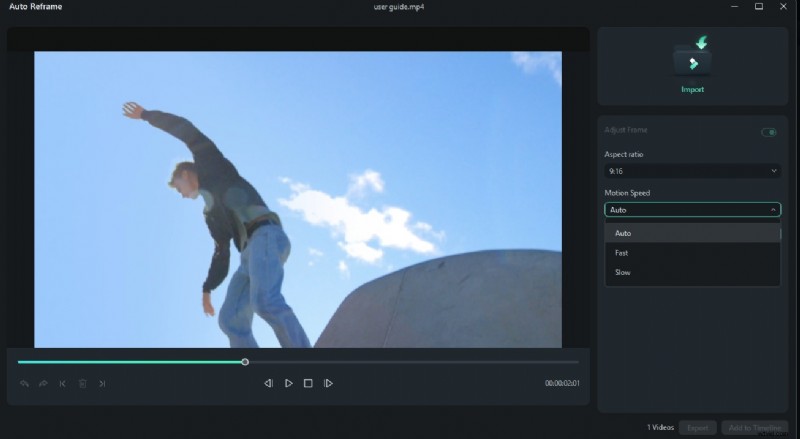The height and width of the screenshot is (439, 800).
Task: Click the 00:00:02:01 timecode
Action: 562,383
